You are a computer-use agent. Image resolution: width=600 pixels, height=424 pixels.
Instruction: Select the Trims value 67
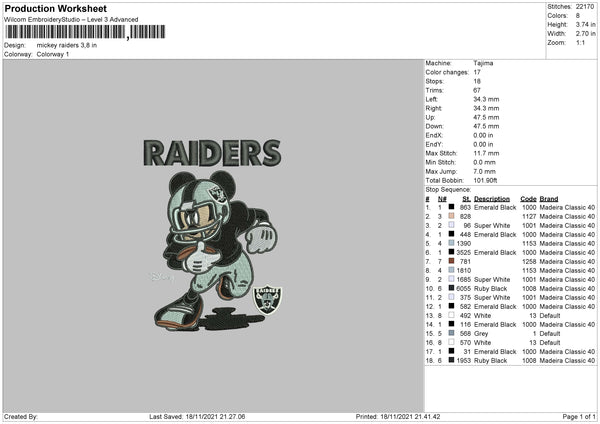pyautogui.click(x=477, y=90)
